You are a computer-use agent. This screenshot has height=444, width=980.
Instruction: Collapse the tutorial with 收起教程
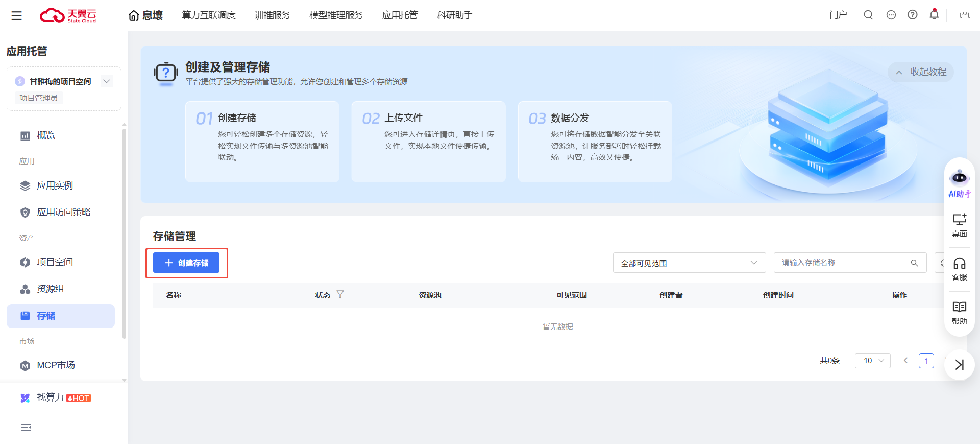(x=921, y=72)
